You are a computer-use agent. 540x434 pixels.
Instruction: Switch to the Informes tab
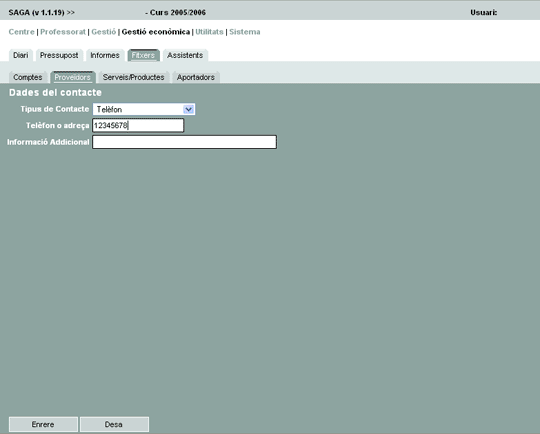[105, 55]
